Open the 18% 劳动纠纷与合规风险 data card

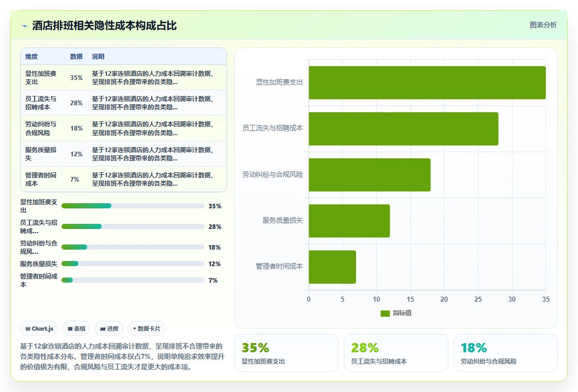tap(505, 353)
